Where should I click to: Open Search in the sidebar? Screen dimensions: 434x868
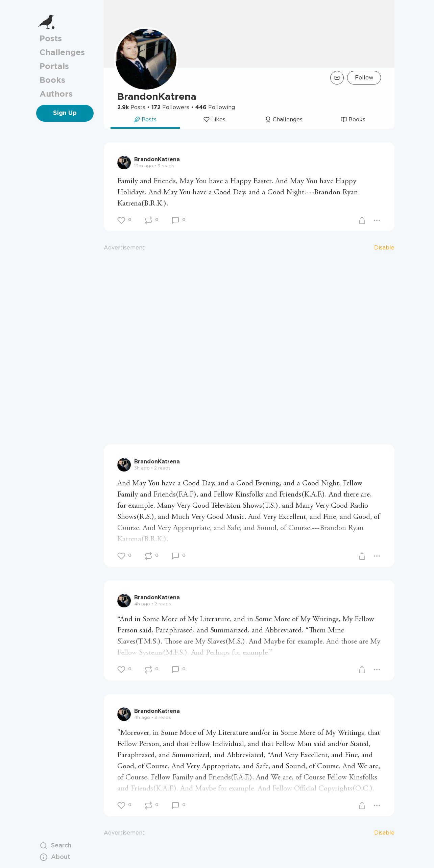(56, 845)
